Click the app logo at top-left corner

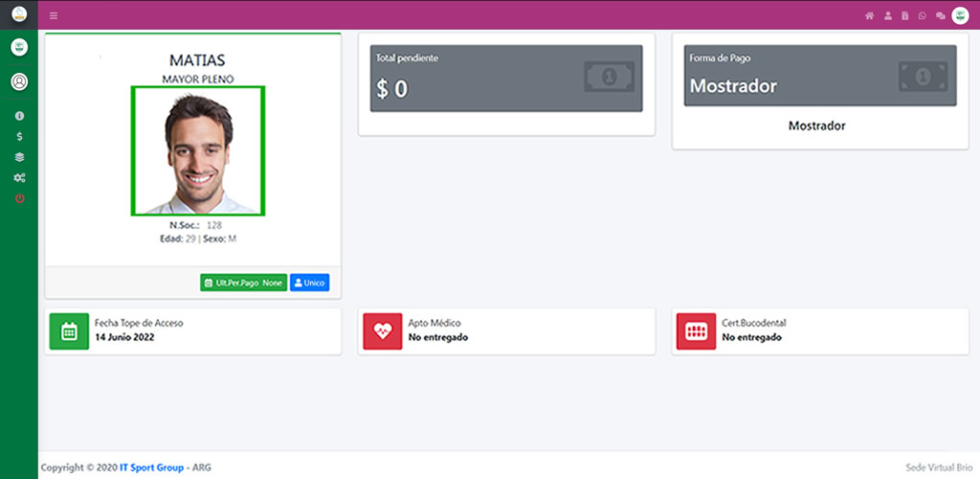19,14
